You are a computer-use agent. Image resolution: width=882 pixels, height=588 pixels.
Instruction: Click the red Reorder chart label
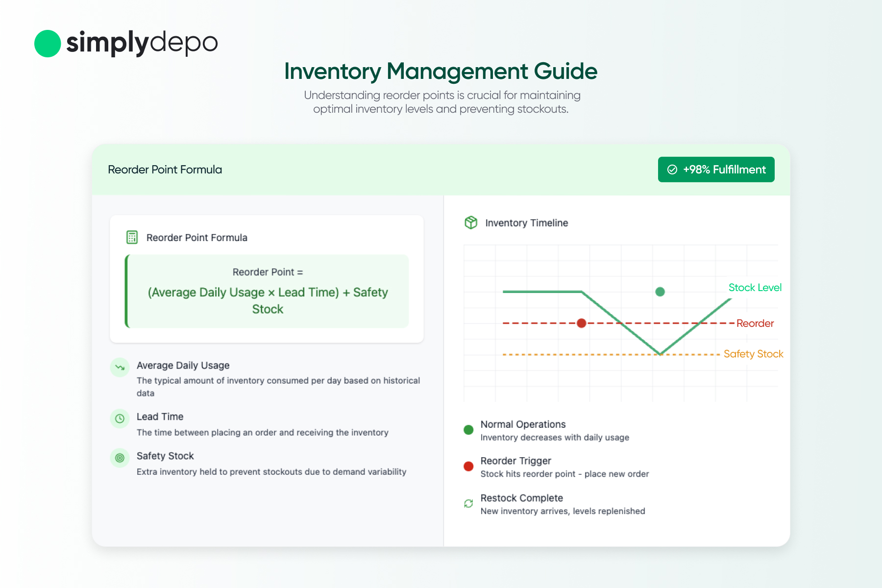pos(755,323)
